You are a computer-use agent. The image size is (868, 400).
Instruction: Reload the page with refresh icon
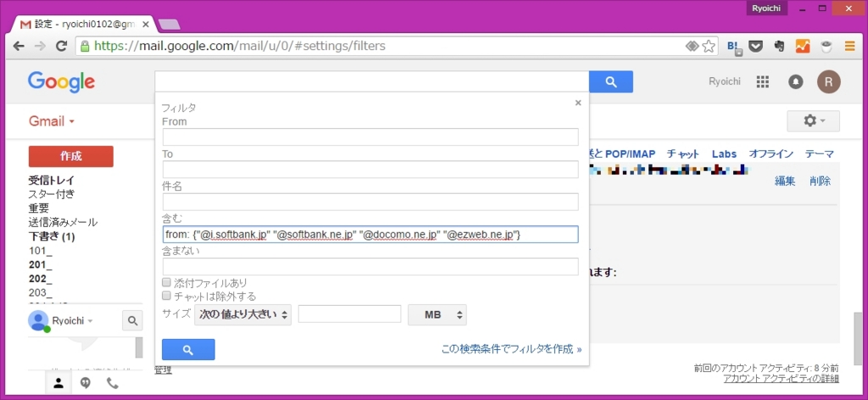61,46
